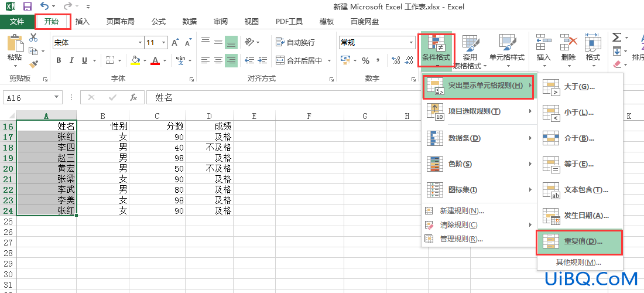Toggle align left button
644x293 pixels.
pyautogui.click(x=205, y=60)
